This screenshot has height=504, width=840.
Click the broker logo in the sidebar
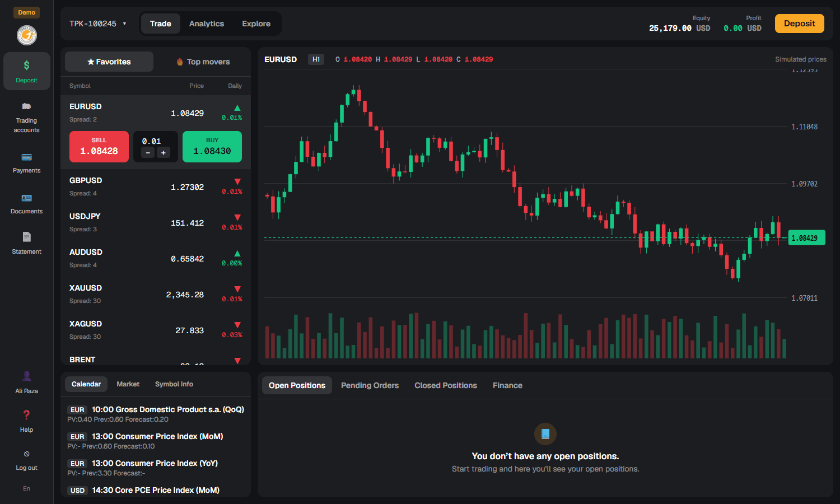click(x=26, y=36)
